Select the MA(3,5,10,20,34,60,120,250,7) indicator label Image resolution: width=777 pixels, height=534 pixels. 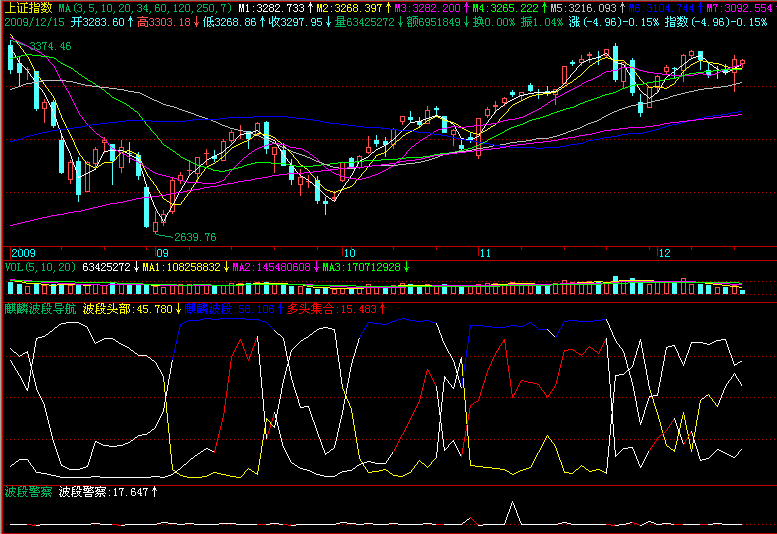click(145, 8)
